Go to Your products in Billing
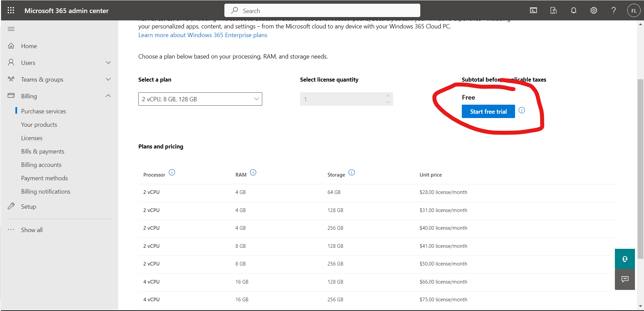This screenshot has width=644, height=311. (x=39, y=125)
